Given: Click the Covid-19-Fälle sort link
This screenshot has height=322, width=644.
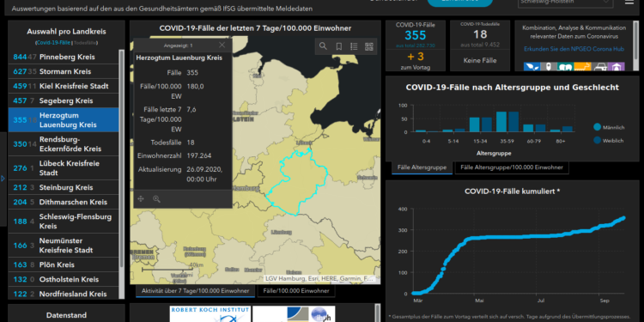Looking at the screenshot, I should point(54,42).
